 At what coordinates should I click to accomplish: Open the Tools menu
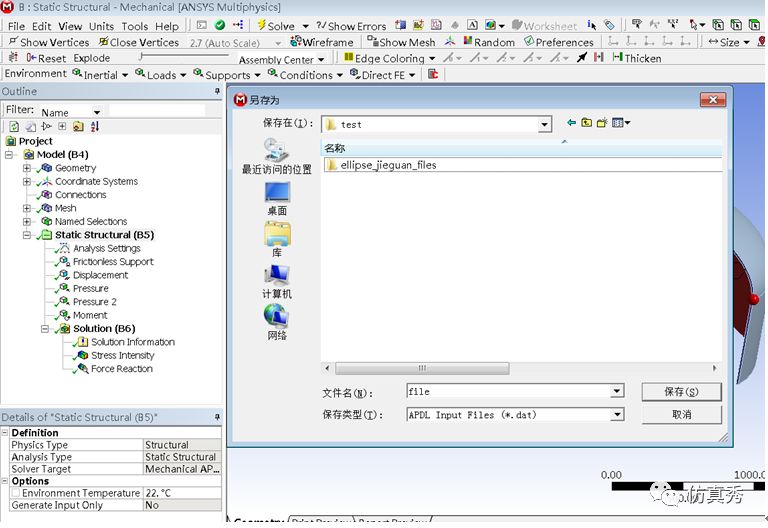click(x=135, y=26)
